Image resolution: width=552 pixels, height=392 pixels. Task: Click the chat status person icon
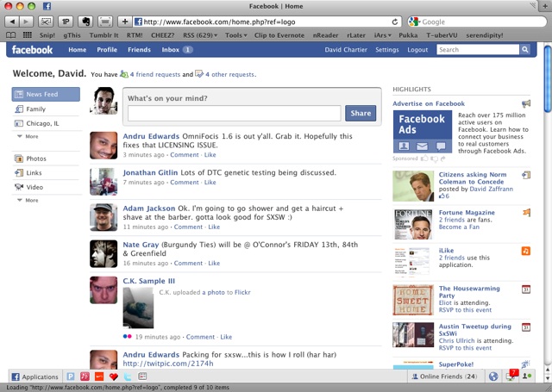(x=527, y=376)
